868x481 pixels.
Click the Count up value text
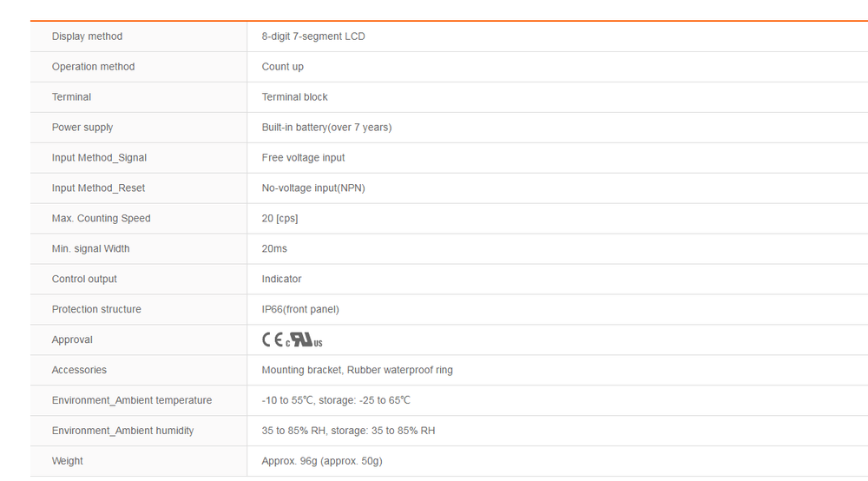(x=282, y=67)
